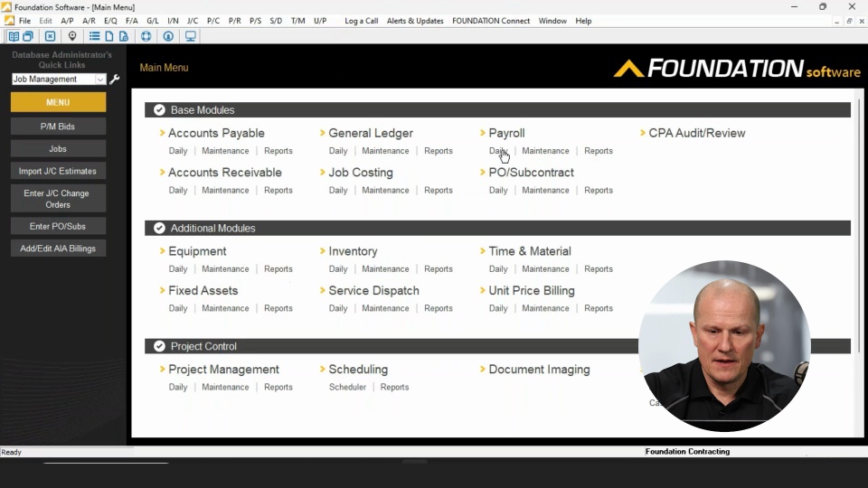
Task: Open the Help menu
Action: 583,21
